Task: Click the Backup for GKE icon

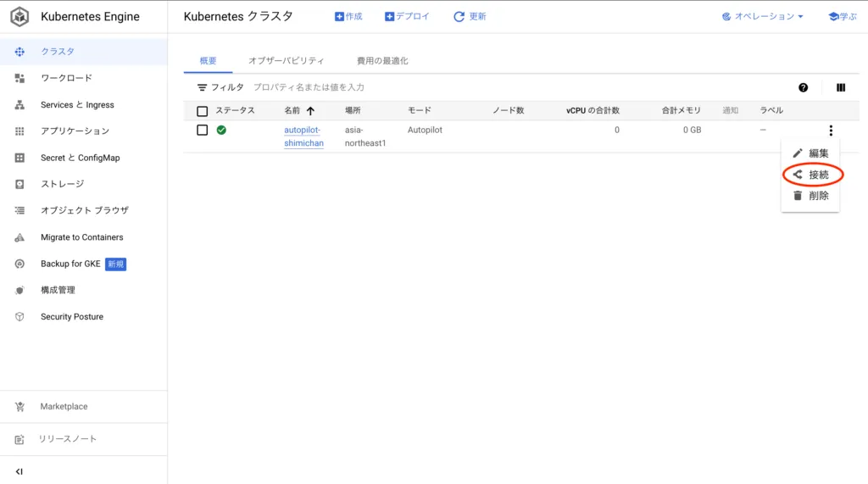Action: (x=19, y=264)
